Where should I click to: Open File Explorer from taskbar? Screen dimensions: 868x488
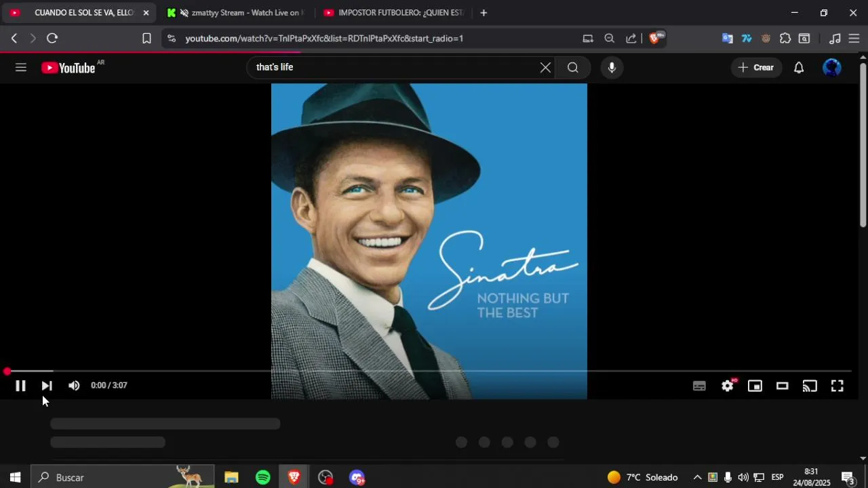tap(231, 477)
